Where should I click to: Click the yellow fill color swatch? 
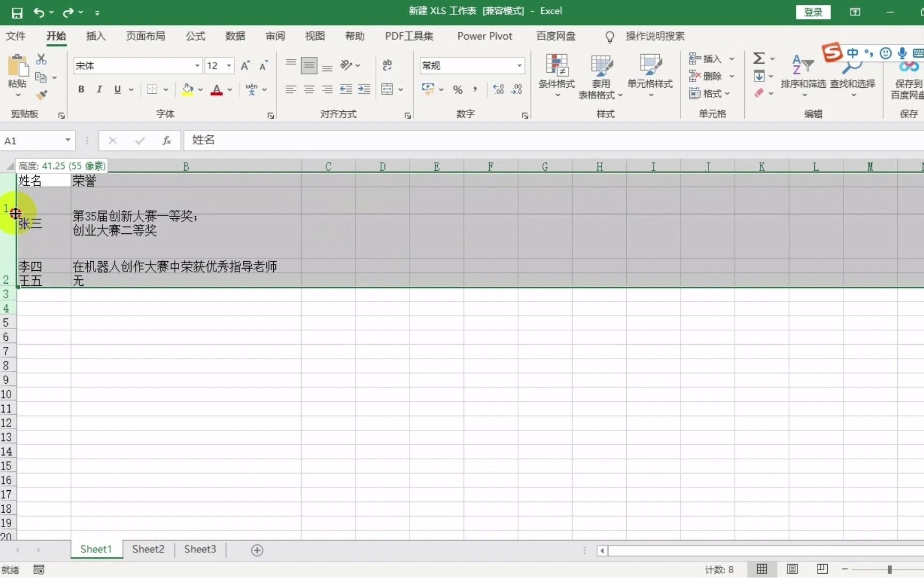click(188, 89)
